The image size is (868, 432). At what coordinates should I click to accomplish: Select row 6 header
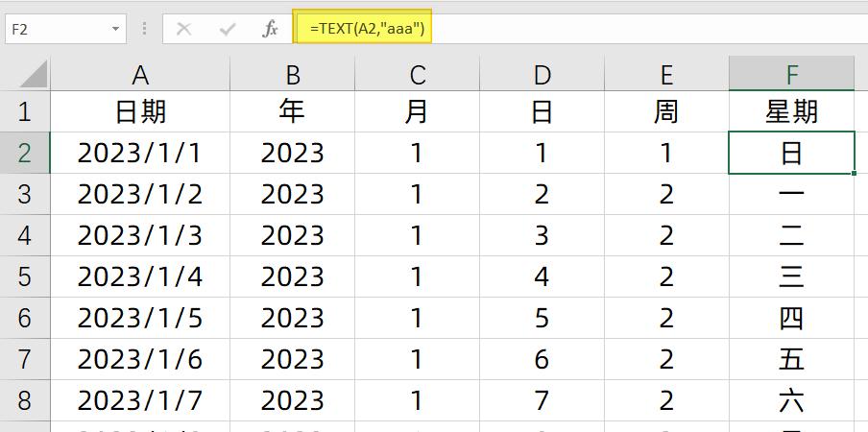pyautogui.click(x=25, y=318)
